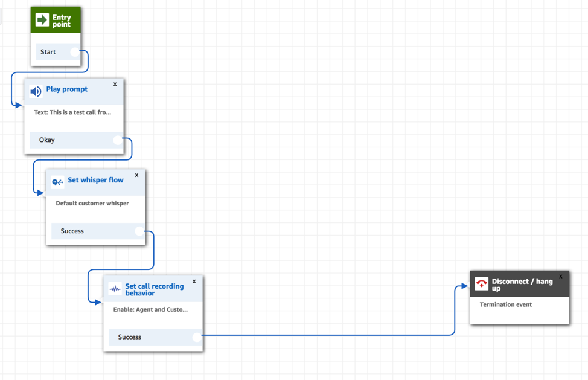Open the Set call recording behavior block settings

coord(154,289)
